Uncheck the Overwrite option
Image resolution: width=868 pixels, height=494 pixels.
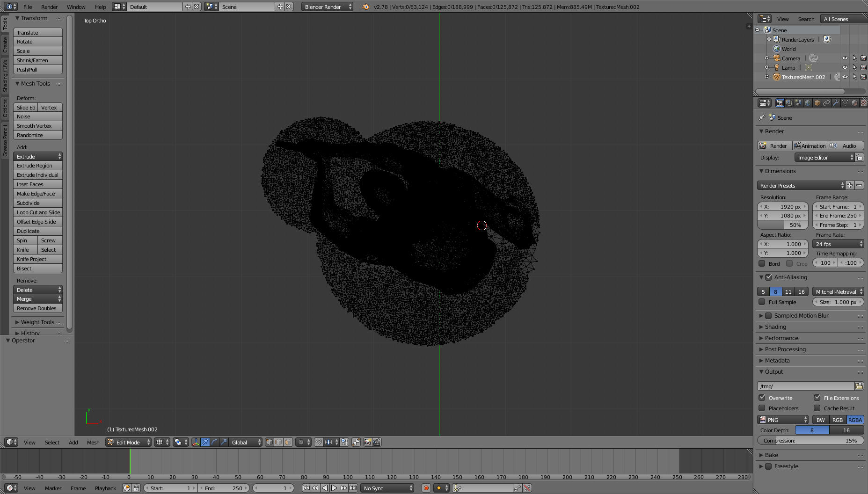click(x=762, y=398)
